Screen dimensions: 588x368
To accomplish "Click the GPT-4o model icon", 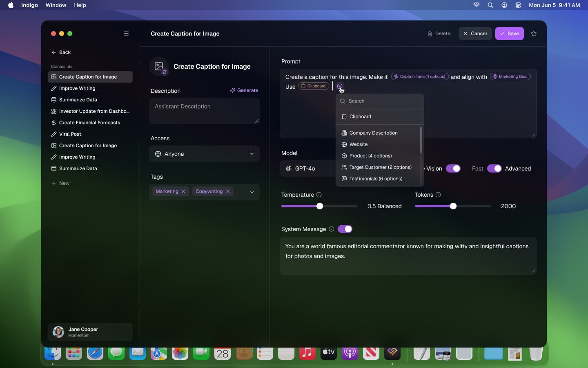I will tap(288, 168).
